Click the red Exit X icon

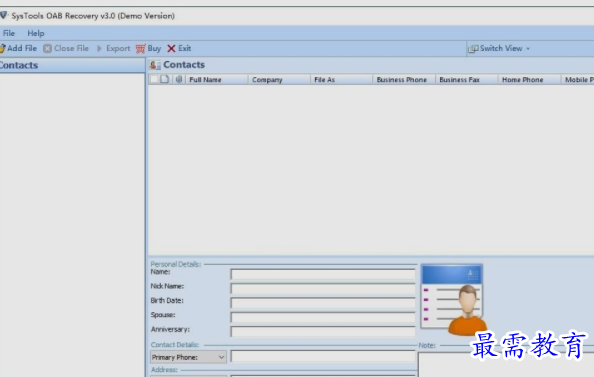point(171,48)
